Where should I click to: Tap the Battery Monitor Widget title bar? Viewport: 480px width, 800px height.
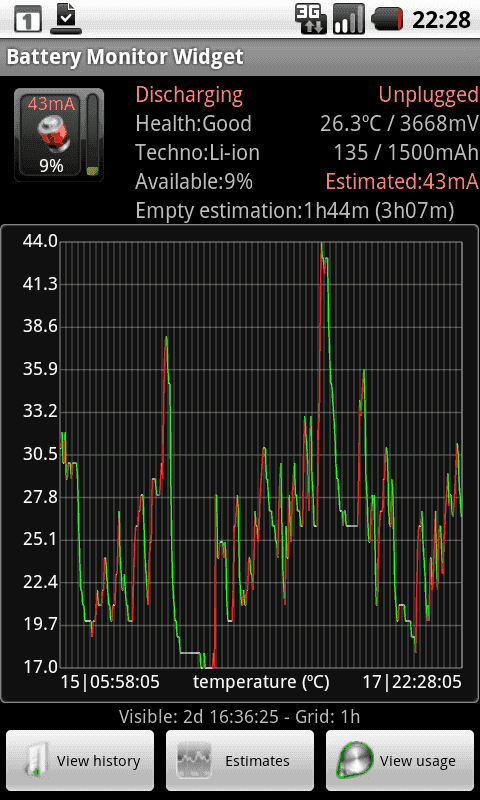(x=240, y=57)
